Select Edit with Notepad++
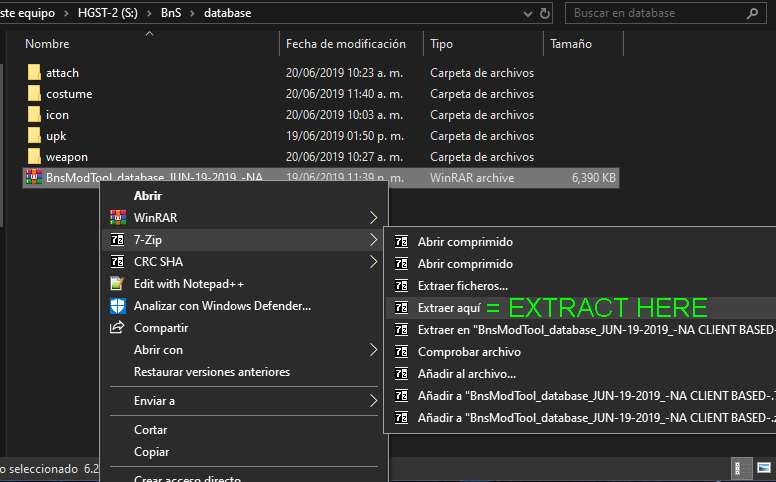776x482 pixels. tap(189, 284)
